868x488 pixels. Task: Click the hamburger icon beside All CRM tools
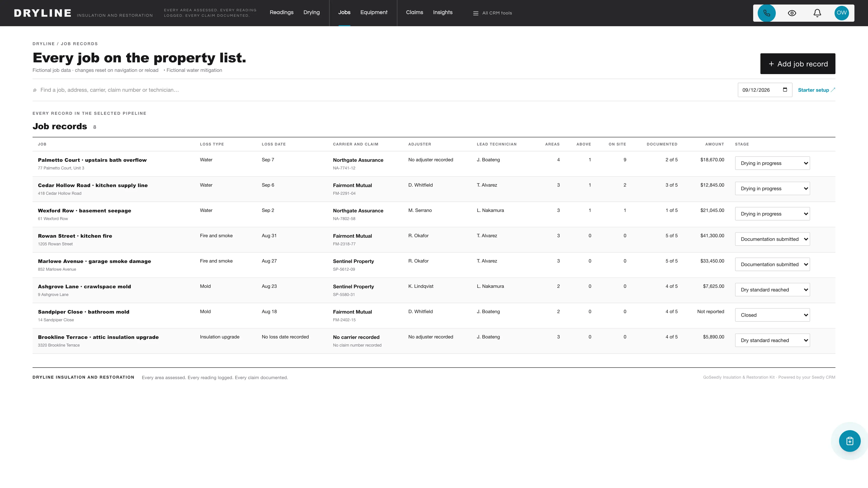tap(475, 13)
